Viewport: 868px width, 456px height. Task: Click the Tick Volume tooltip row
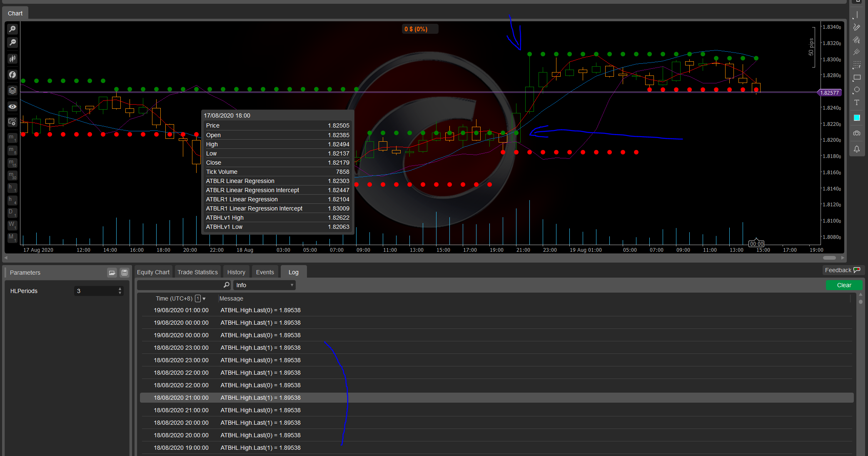click(277, 172)
